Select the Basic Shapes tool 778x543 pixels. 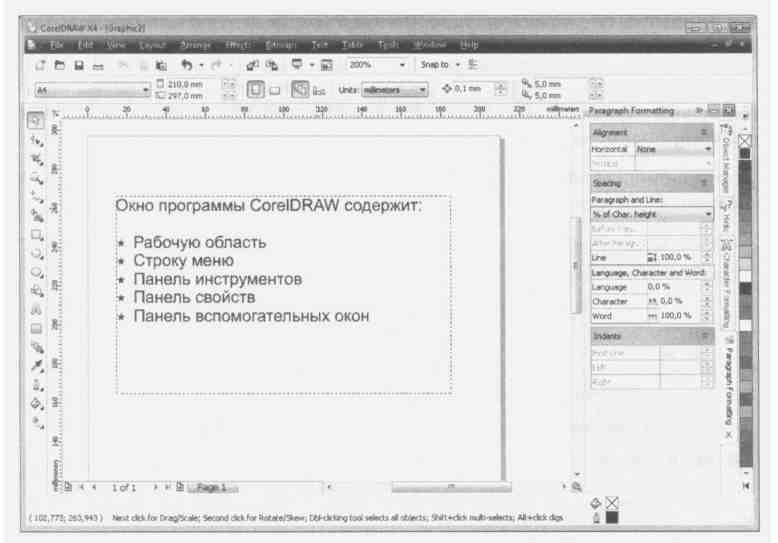[36, 291]
